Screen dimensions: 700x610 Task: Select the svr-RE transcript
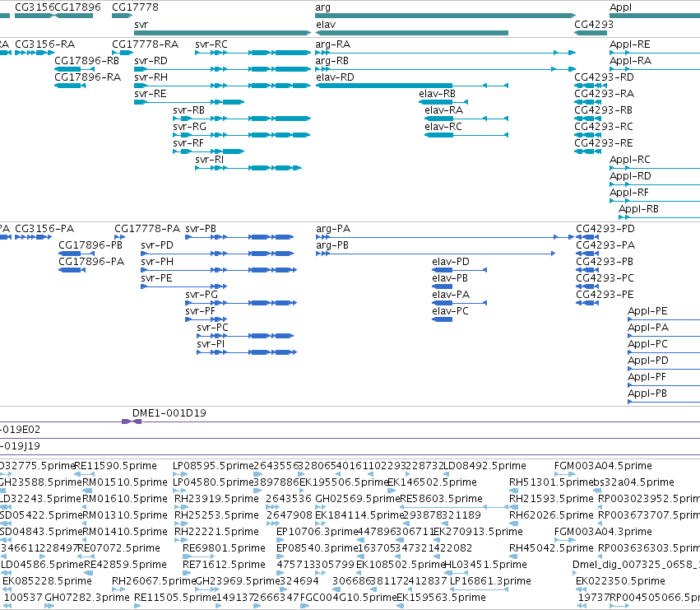[x=189, y=102]
